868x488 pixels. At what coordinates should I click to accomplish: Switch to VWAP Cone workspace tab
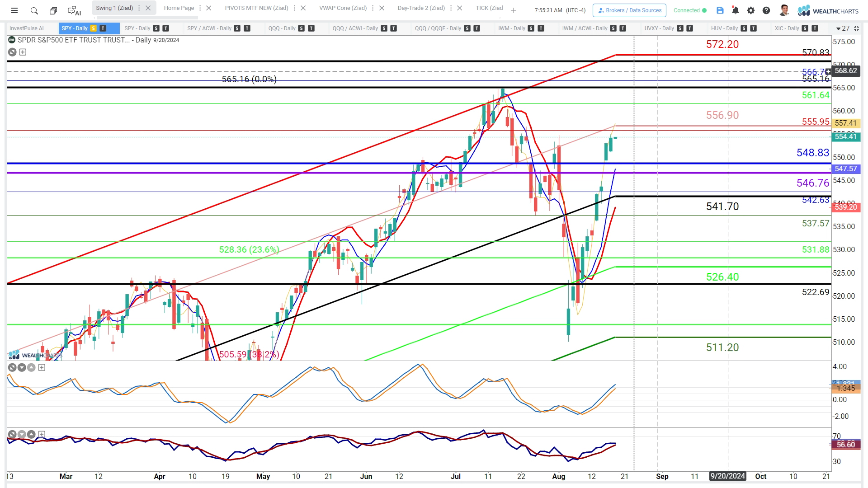coord(343,8)
